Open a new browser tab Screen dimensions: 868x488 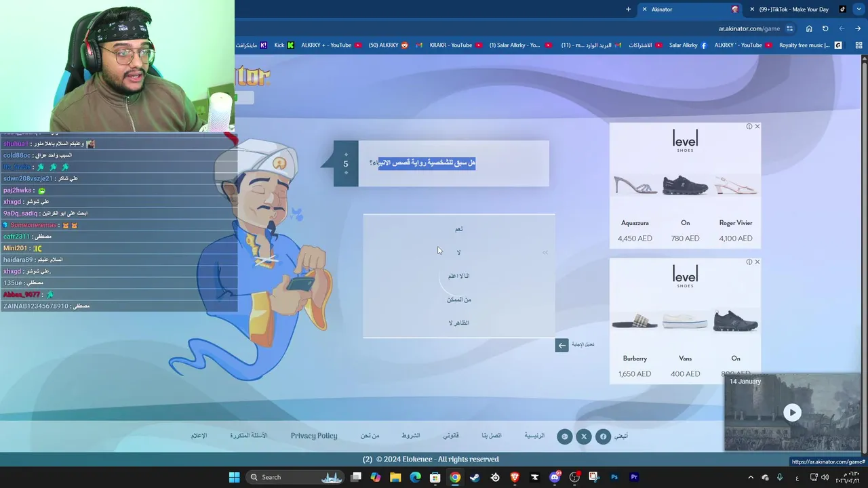click(628, 9)
